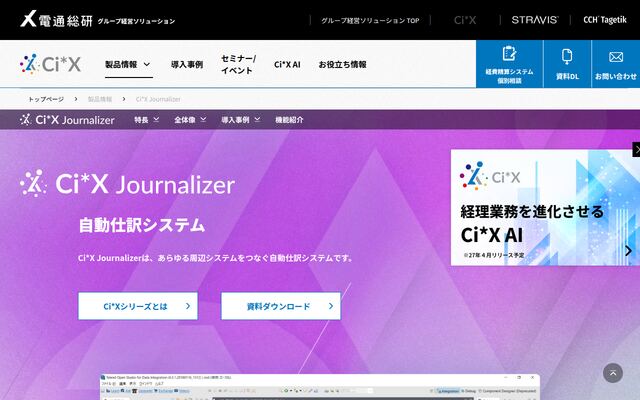Open グループ経営ソリューション TOP link
The image size is (640, 400).
point(370,20)
